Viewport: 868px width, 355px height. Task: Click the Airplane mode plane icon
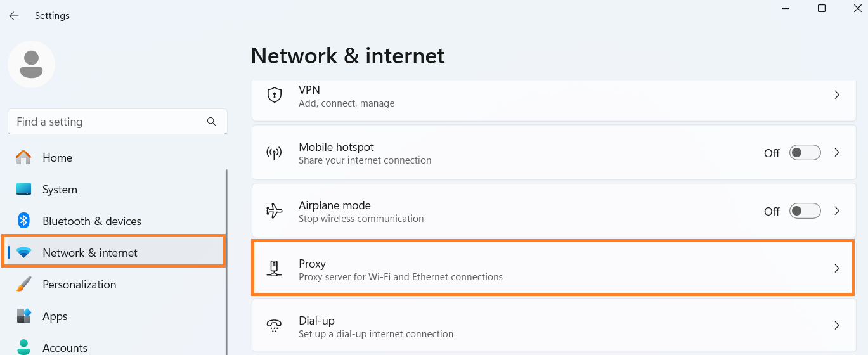point(274,211)
